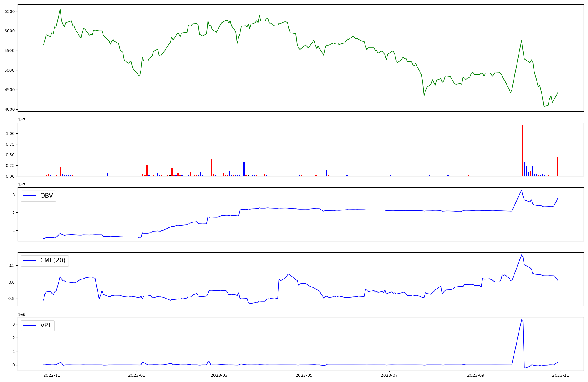Viewport: 588px width, 382px height.
Task: Click the 1e7 exponent label above volume chart
Action: coord(22,120)
